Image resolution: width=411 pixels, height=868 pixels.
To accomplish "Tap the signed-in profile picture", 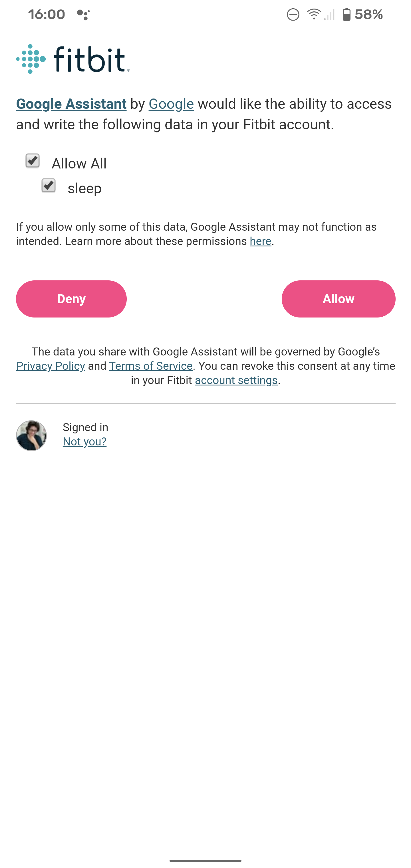I will 31,435.
